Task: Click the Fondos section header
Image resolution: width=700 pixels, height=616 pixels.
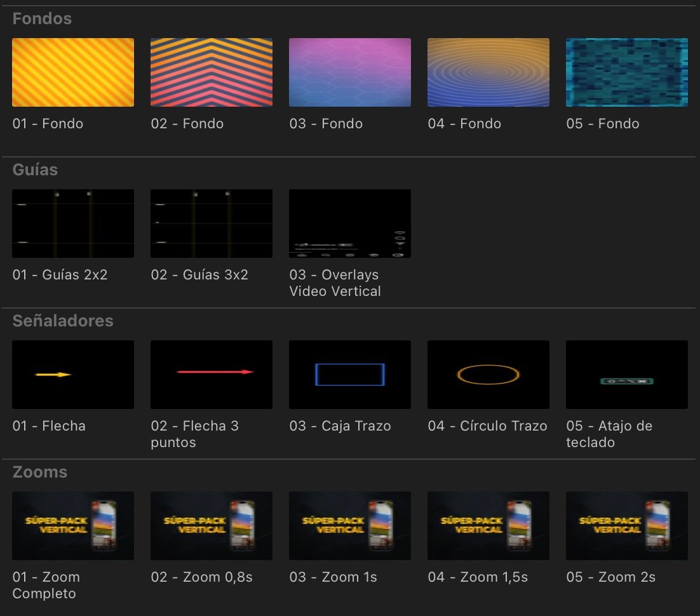Action: pyautogui.click(x=42, y=19)
